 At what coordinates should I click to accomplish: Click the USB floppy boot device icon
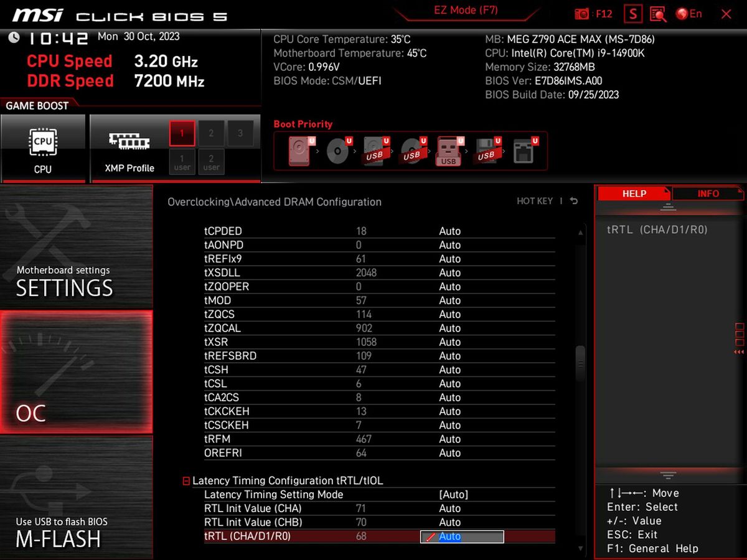(487, 151)
